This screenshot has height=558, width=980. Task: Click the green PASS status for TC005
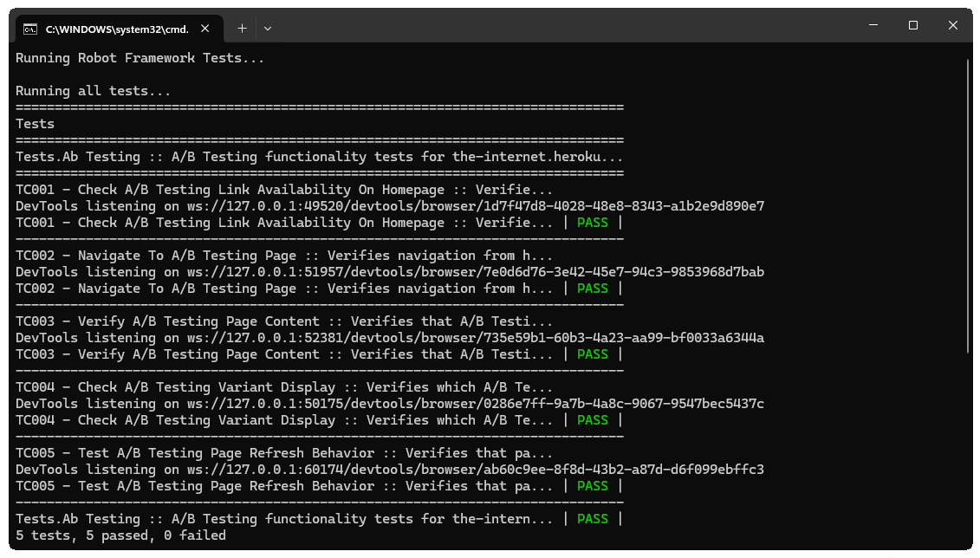(593, 486)
